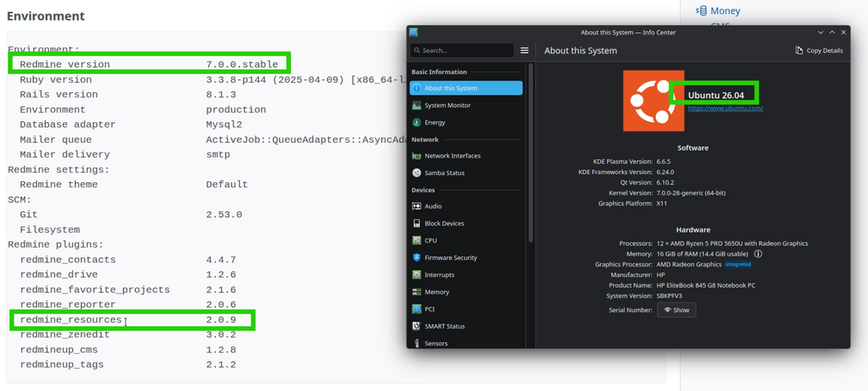
Task: Click version 2.1.2 of redmineup_tags
Action: click(221, 365)
